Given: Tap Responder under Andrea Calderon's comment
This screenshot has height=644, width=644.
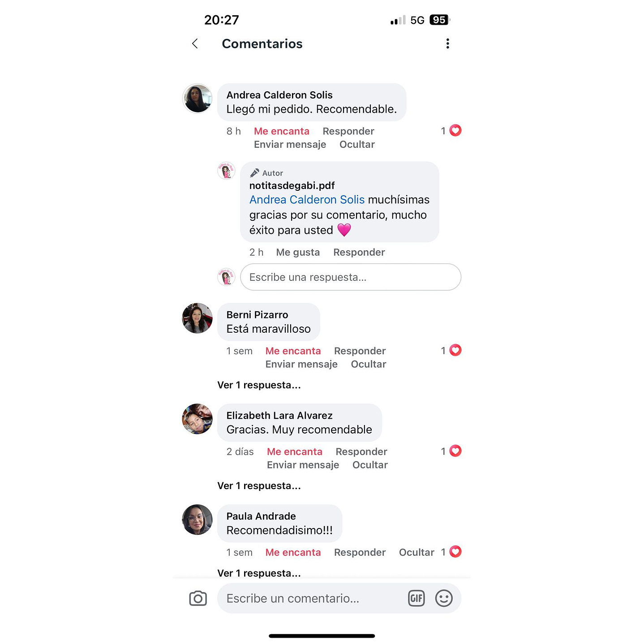Looking at the screenshot, I should [x=348, y=131].
